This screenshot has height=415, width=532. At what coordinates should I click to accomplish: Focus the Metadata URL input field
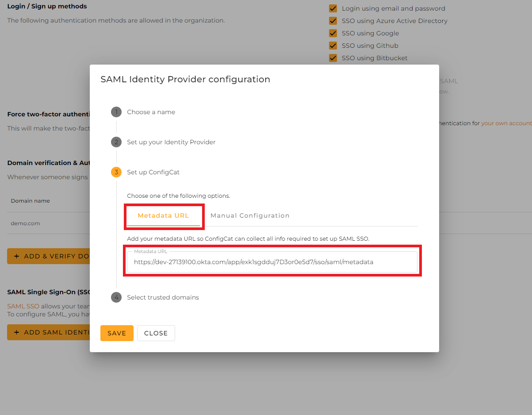click(272, 262)
